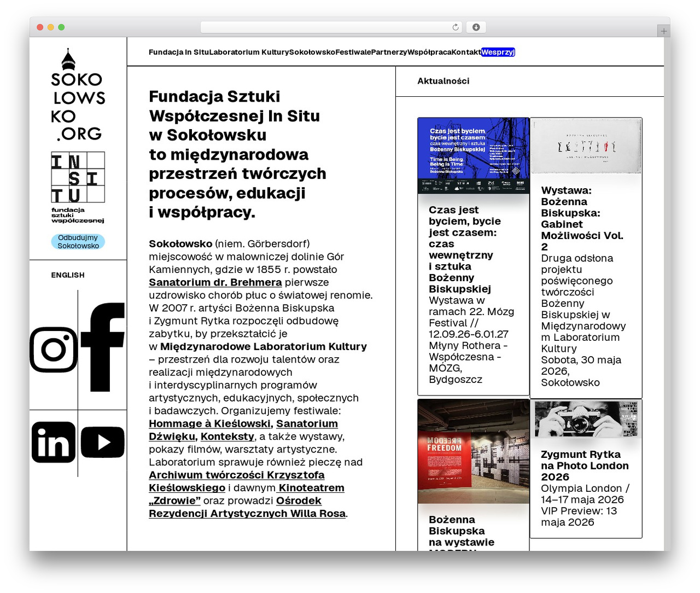Click the highlighted Wesprzyj button
700x593 pixels.
click(x=498, y=52)
